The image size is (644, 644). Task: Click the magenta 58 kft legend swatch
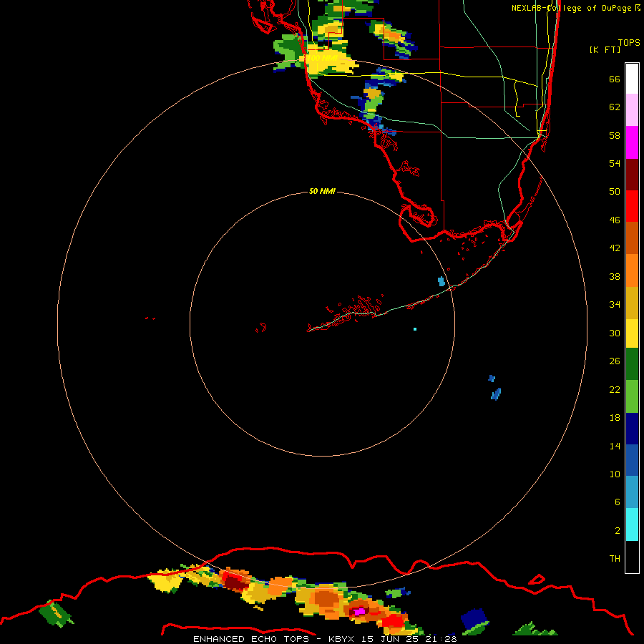(632, 142)
